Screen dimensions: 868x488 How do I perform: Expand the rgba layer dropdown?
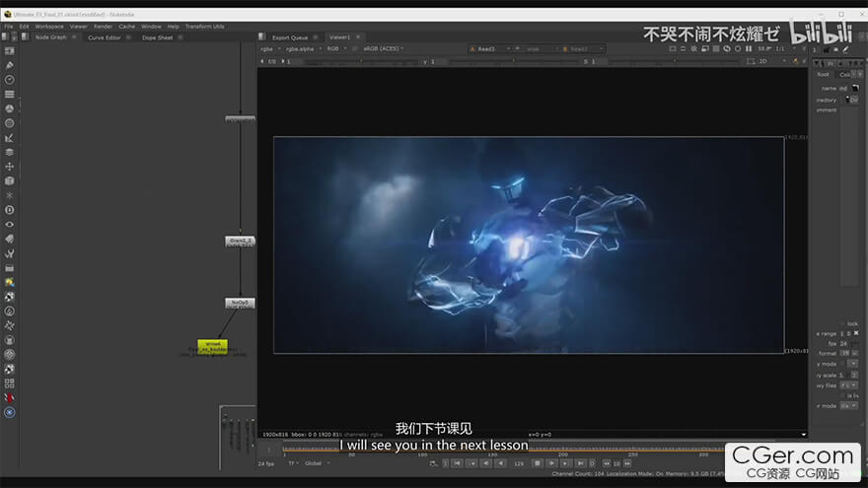270,48
